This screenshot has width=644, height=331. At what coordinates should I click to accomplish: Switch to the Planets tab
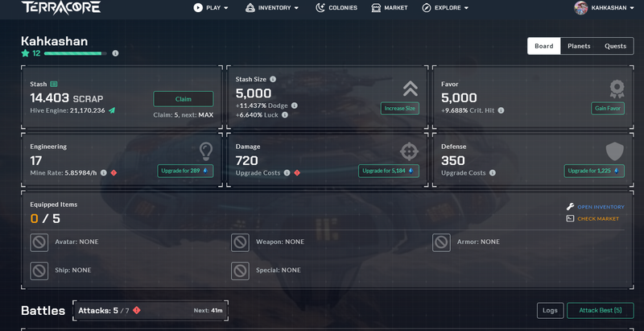pyautogui.click(x=579, y=46)
